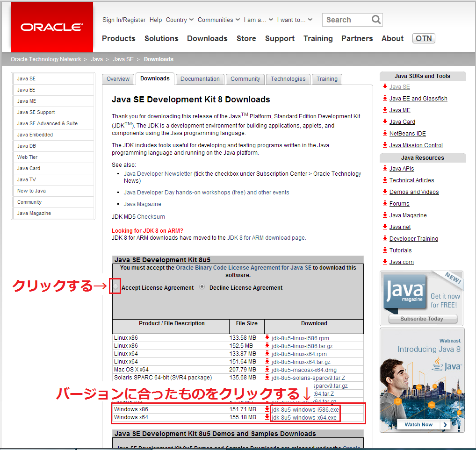Click the Java DB sidebar item
This screenshot has width=476, height=450.
[x=53, y=146]
